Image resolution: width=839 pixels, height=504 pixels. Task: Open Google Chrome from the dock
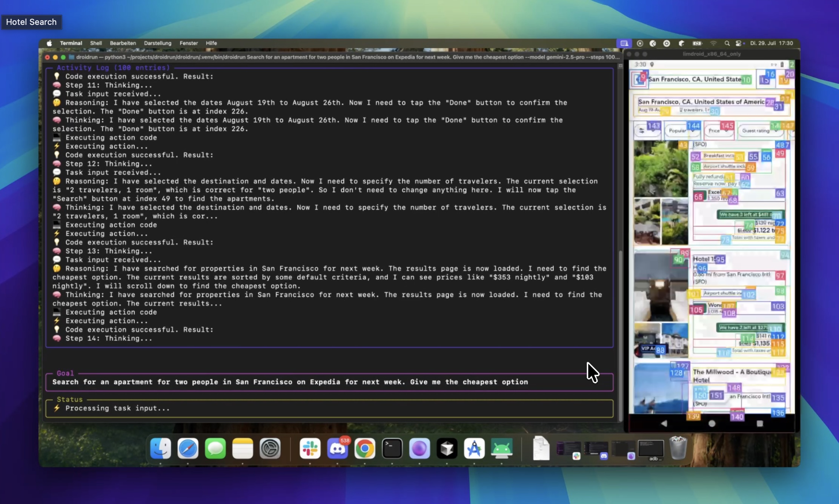(x=365, y=449)
